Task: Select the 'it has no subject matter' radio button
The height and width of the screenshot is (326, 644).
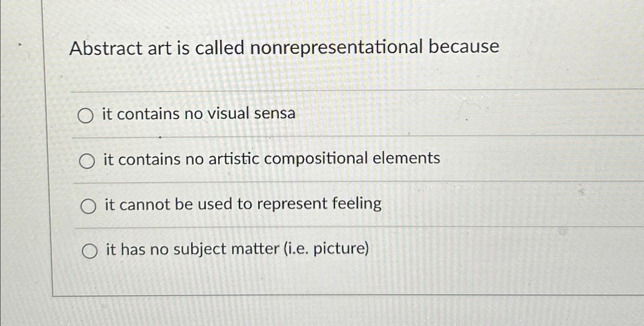Action: pyautogui.click(x=89, y=249)
